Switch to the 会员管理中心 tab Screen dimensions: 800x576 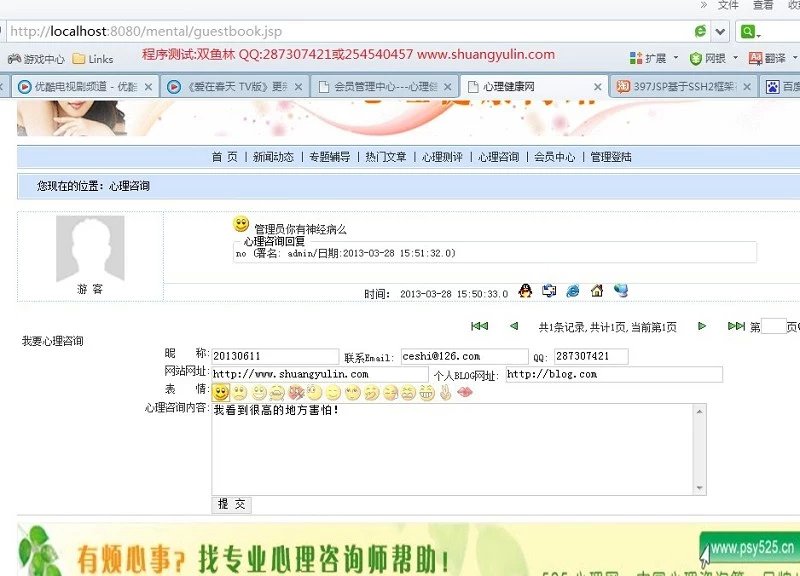[385, 87]
